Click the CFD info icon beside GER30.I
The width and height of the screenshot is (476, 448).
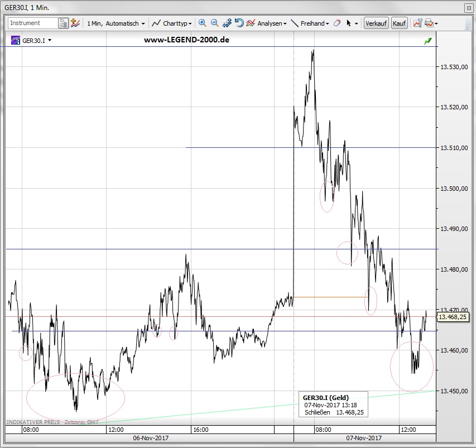tap(16, 40)
